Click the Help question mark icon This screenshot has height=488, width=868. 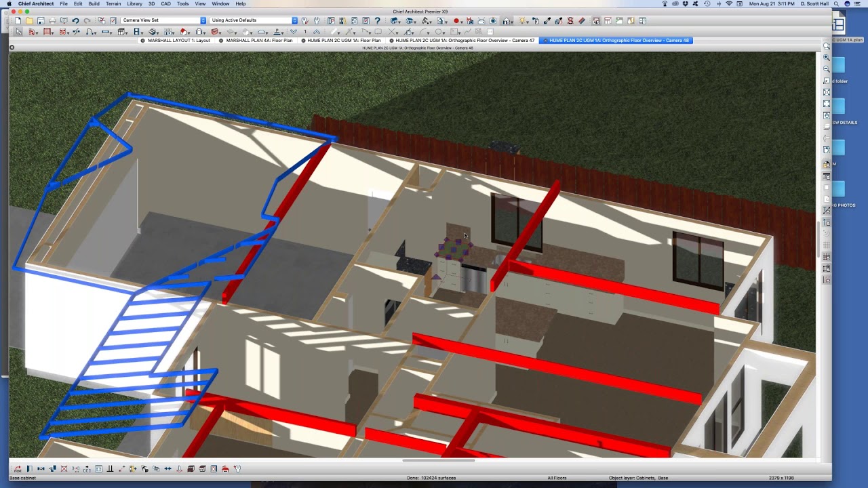tap(377, 20)
